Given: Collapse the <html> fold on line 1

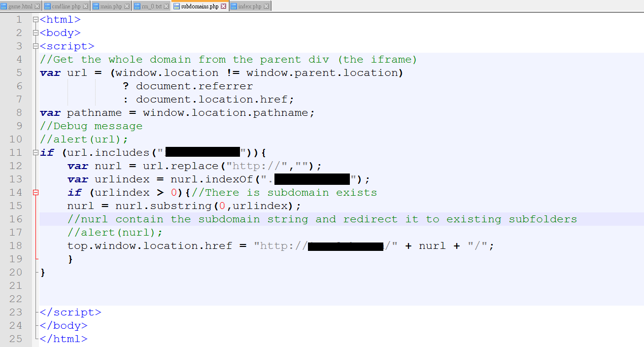Looking at the screenshot, I should [x=35, y=20].
